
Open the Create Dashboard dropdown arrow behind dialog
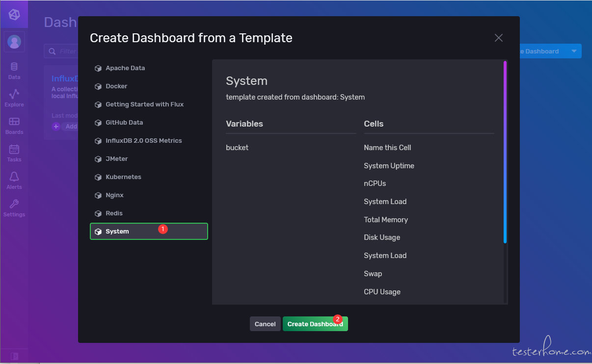(x=574, y=51)
